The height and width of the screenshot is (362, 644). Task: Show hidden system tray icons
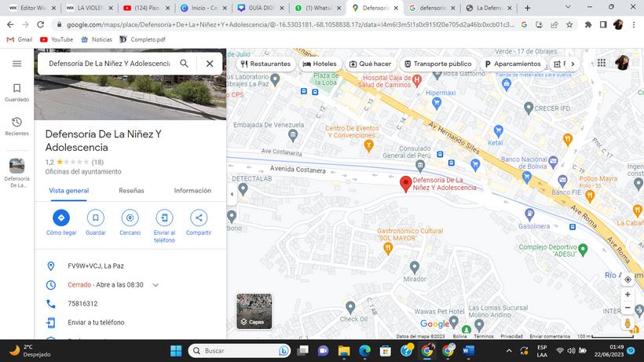[x=509, y=351]
